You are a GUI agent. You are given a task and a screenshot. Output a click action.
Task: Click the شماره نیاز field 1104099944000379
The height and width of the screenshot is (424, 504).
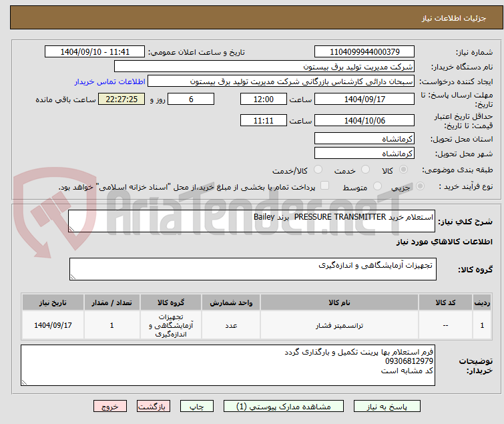364,51
